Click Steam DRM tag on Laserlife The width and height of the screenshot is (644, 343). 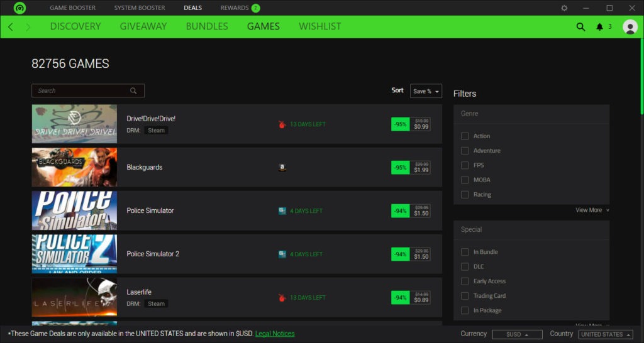point(156,304)
